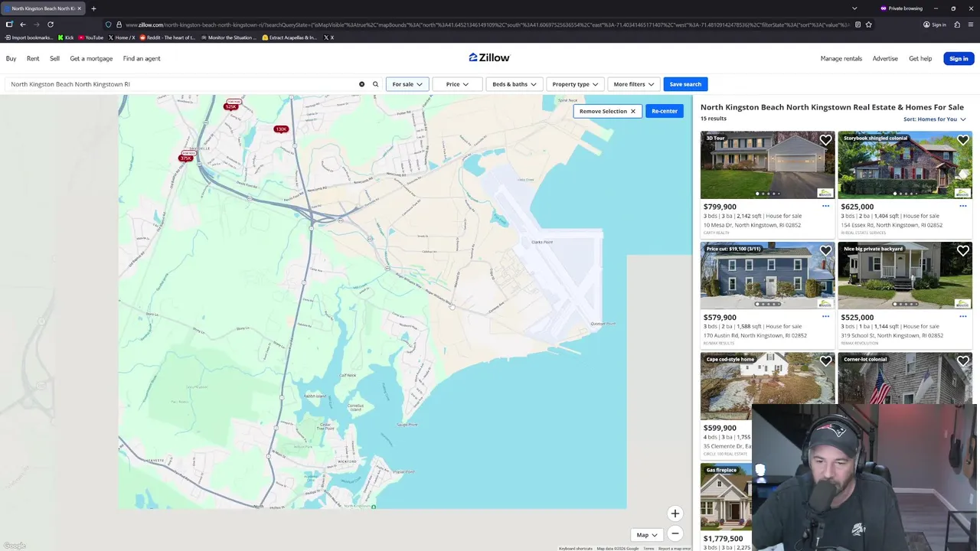The height and width of the screenshot is (551, 980).
Task: Open the browser extensions menu
Action: coord(957,24)
